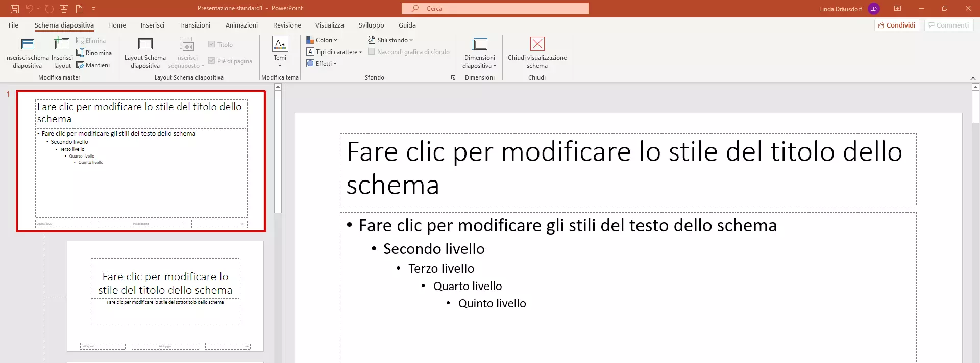Open the Tipi di carattere dropdown
Image resolution: width=980 pixels, height=363 pixels.
334,51
